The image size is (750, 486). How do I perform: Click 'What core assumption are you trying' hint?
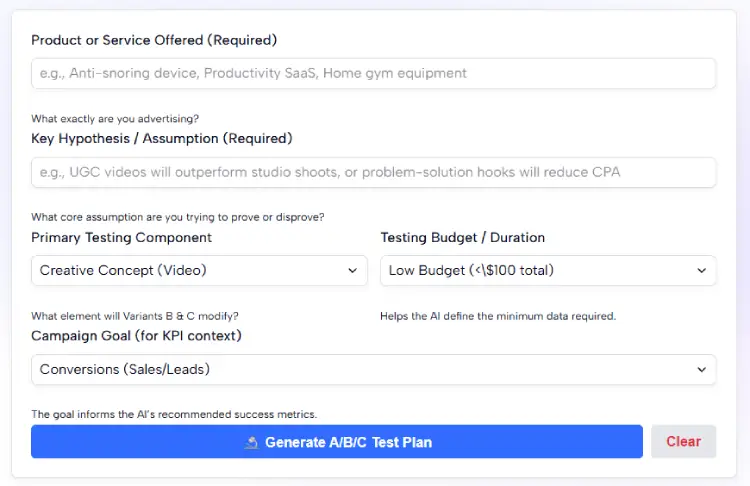178,217
